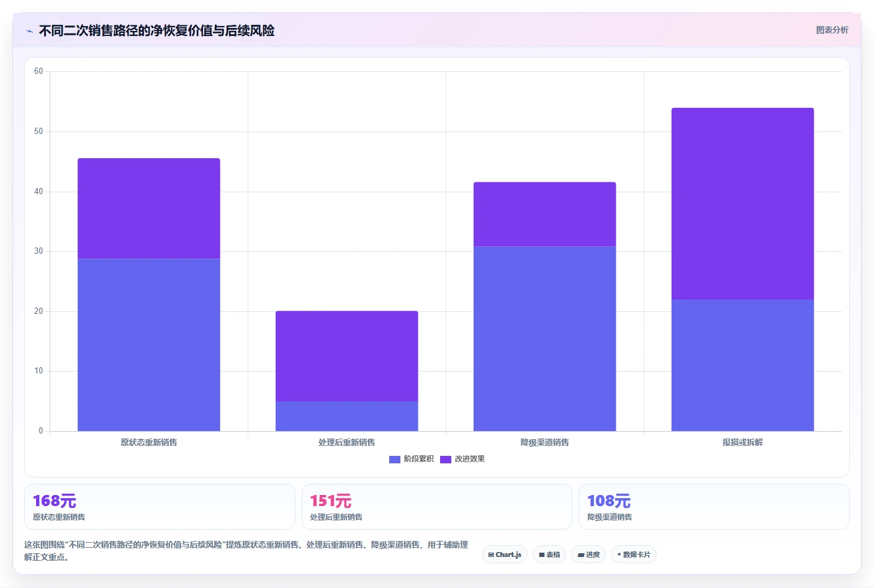Select the Chart.js tag chip
Viewport: 874px width, 588px height.
click(x=505, y=555)
